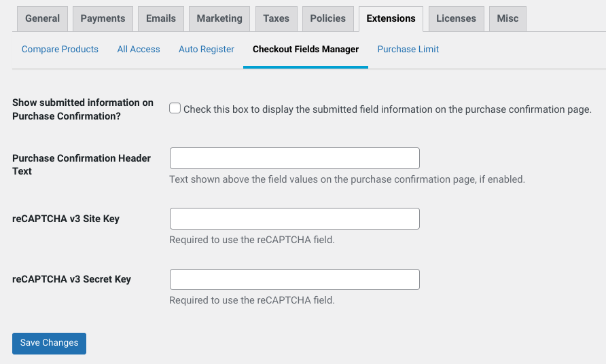Open the Compare Products section link
This screenshot has height=364, width=606.
(60, 49)
